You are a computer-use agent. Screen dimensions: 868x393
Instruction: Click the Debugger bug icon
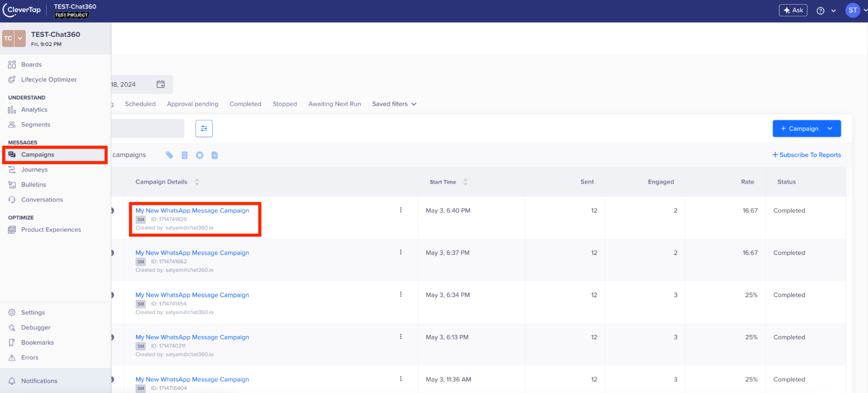tap(12, 327)
